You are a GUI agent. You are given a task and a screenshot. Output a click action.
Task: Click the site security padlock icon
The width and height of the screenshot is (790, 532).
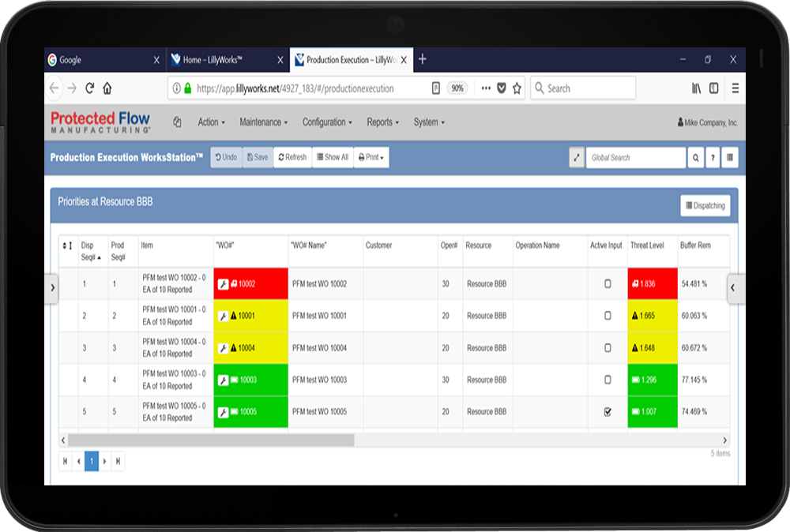tap(187, 88)
